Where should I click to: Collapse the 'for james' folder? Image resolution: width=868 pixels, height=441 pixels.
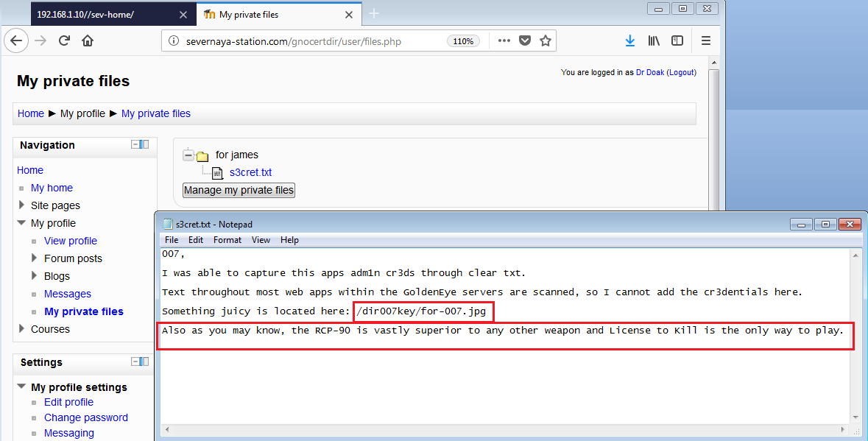(x=188, y=155)
